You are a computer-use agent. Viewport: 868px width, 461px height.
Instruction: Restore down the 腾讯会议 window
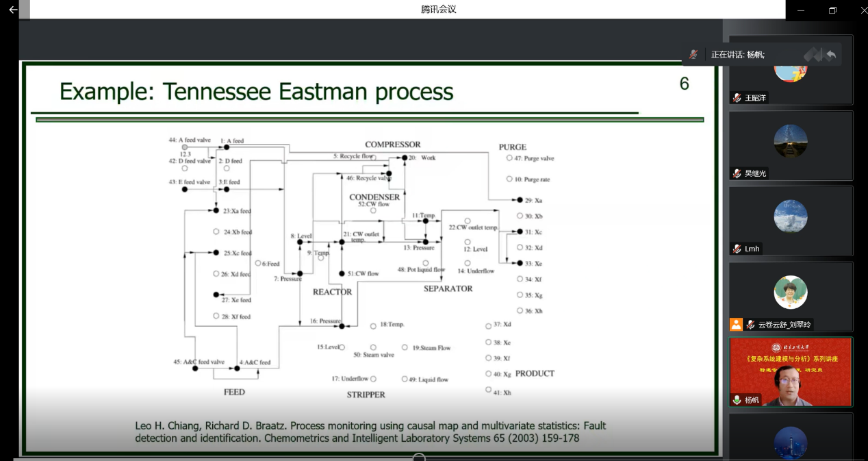point(832,10)
